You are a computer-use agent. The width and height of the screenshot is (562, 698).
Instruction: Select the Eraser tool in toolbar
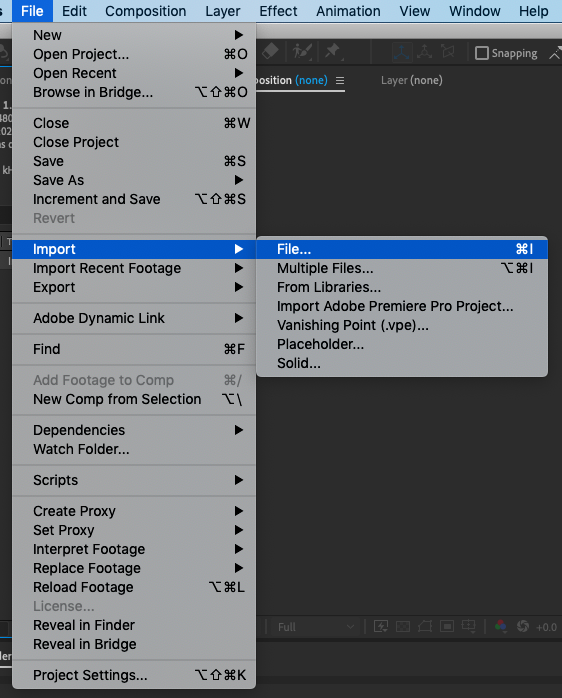270,51
